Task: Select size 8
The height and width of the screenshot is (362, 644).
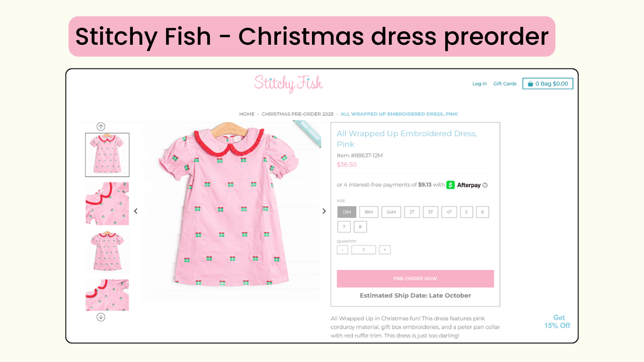Action: pyautogui.click(x=360, y=227)
